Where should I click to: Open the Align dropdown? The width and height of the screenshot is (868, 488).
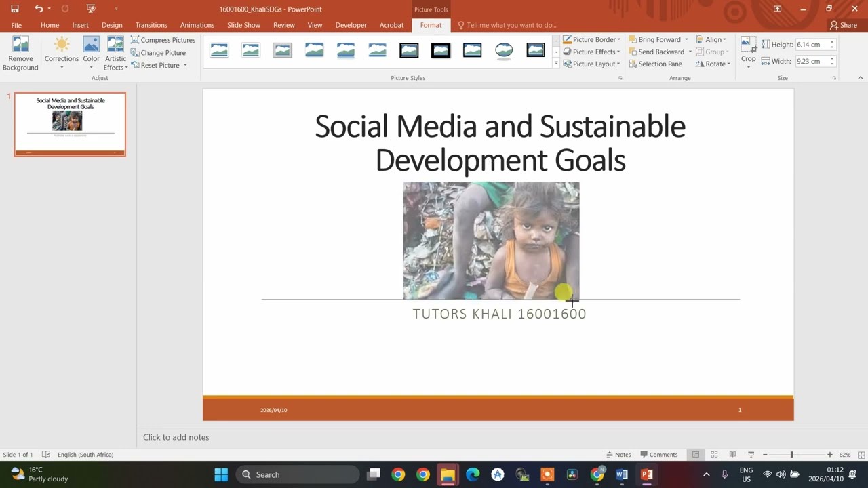[711, 40]
